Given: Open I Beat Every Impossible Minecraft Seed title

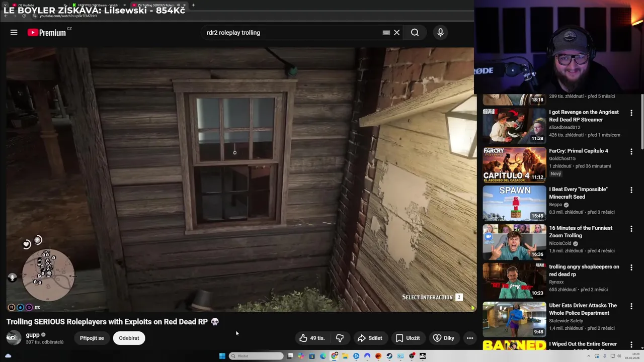Looking at the screenshot, I should pyautogui.click(x=578, y=193).
